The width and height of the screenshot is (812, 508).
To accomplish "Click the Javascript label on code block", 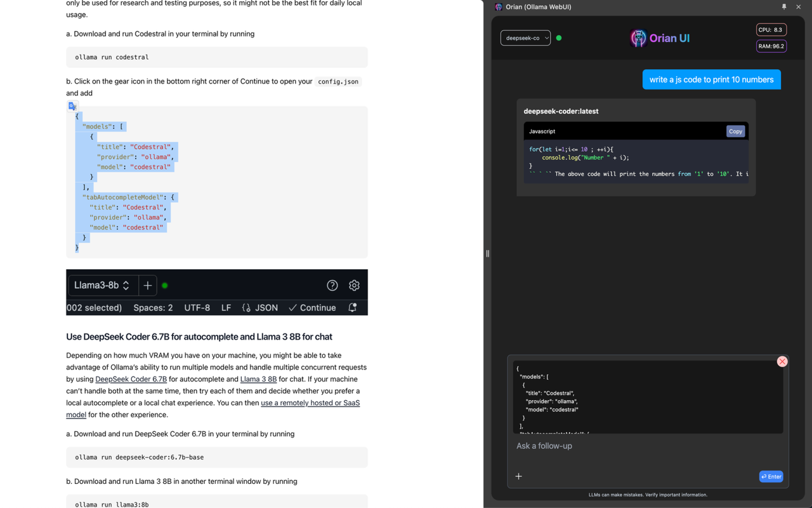I will pyautogui.click(x=542, y=131).
